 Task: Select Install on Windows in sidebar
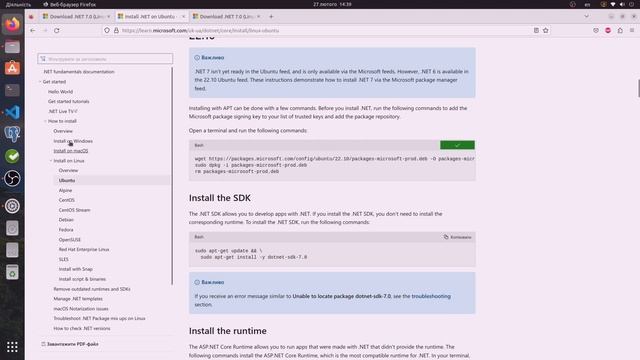click(73, 141)
